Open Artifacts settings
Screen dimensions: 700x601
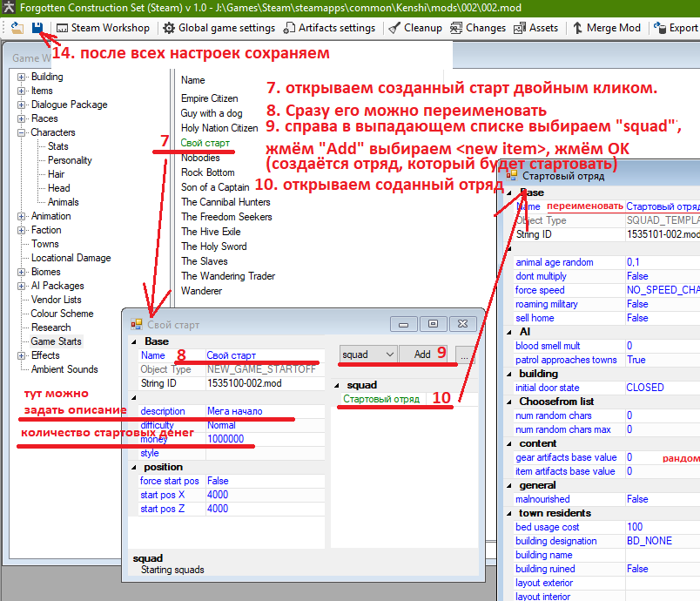click(329, 28)
